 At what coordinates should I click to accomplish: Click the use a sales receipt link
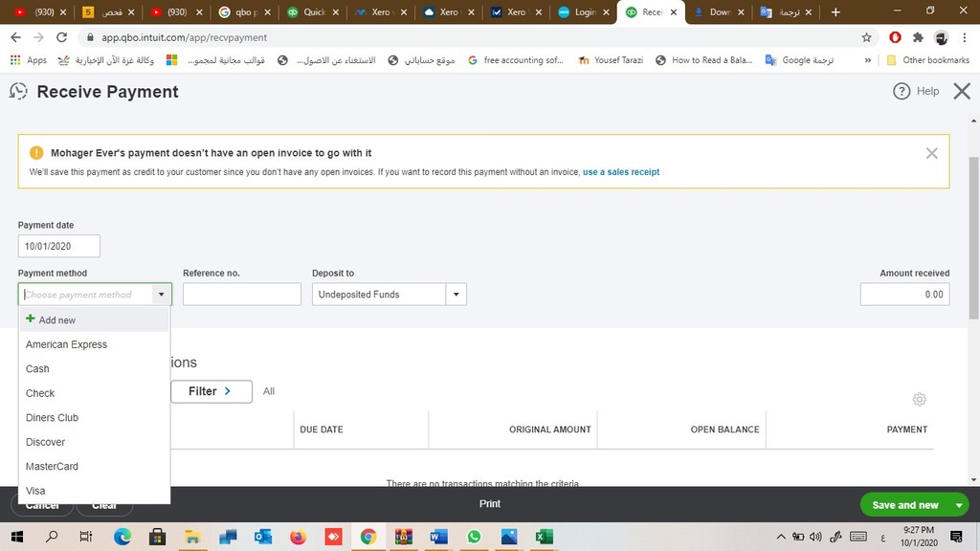[620, 172]
